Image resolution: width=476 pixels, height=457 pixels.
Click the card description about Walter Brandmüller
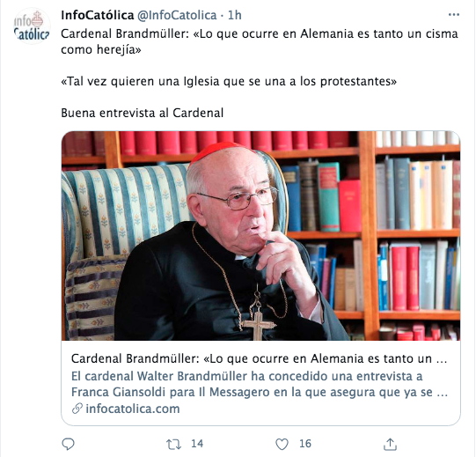click(260, 384)
